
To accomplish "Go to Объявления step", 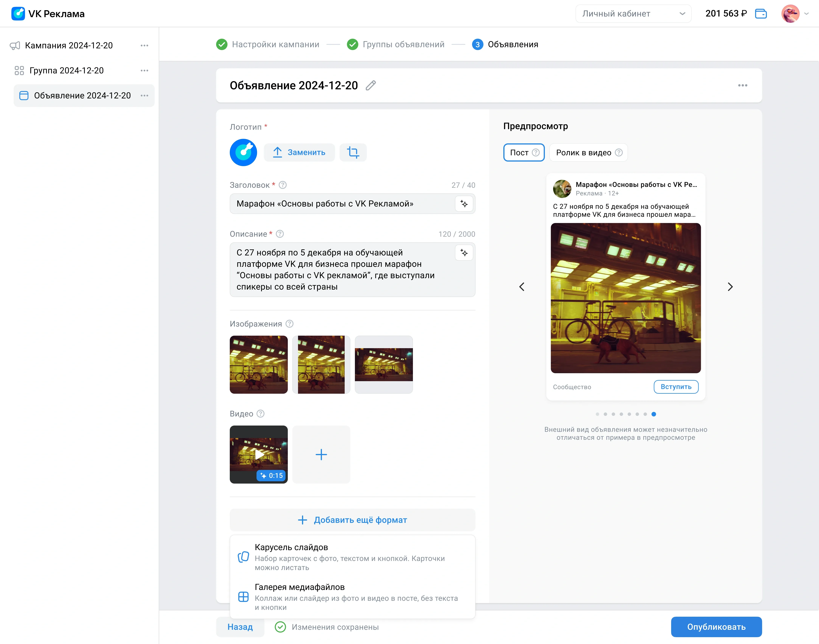I will coord(505,45).
